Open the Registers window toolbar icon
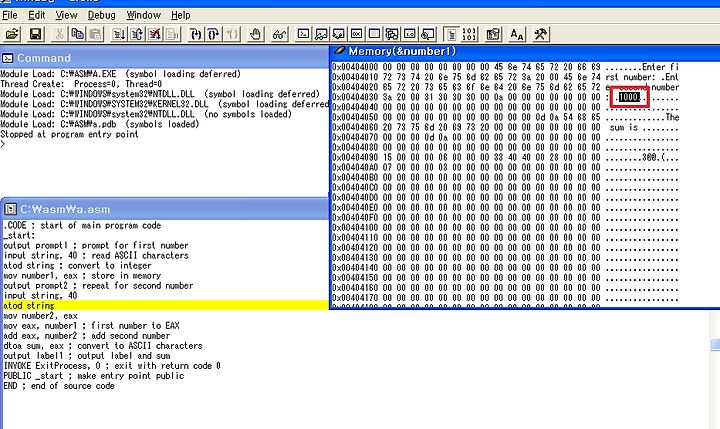 (357, 34)
